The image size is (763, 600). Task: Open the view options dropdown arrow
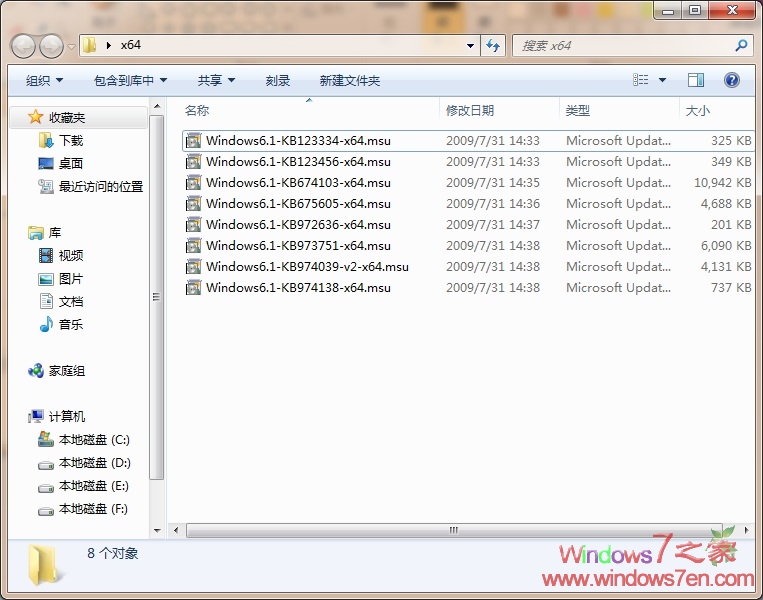662,80
